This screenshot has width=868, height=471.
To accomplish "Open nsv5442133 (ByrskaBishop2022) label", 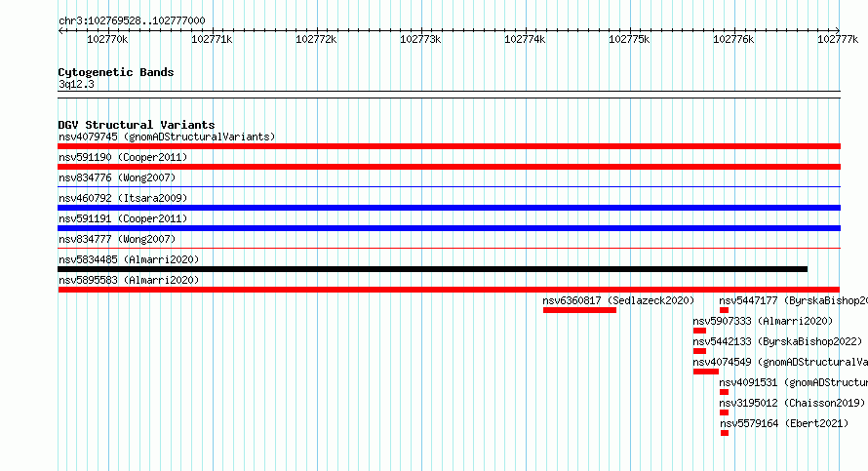I will point(777,341).
